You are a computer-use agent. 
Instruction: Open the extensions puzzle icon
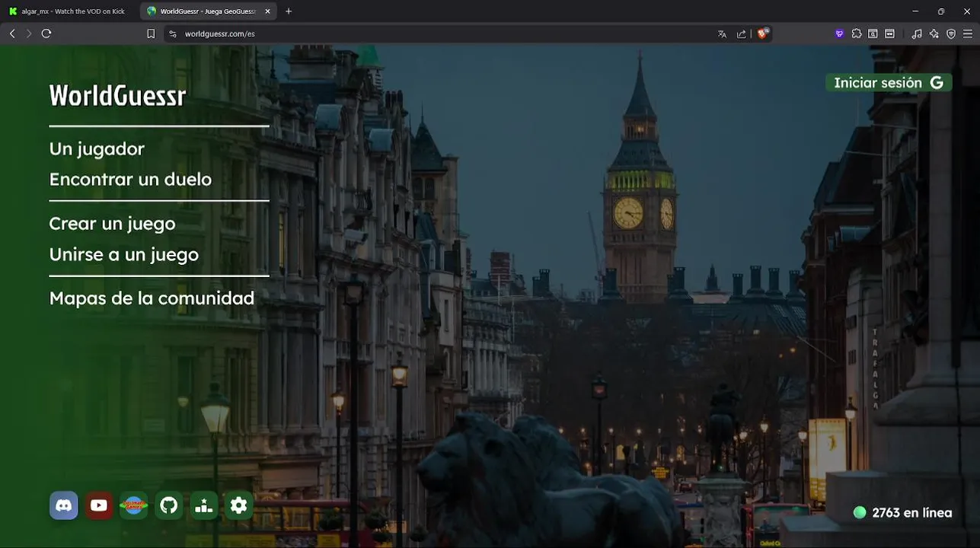(857, 33)
